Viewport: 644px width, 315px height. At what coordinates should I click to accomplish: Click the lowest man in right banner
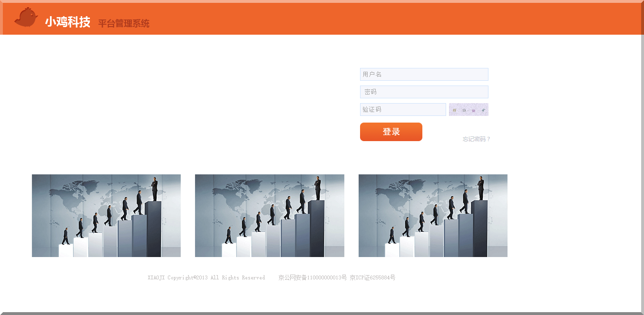click(x=392, y=235)
